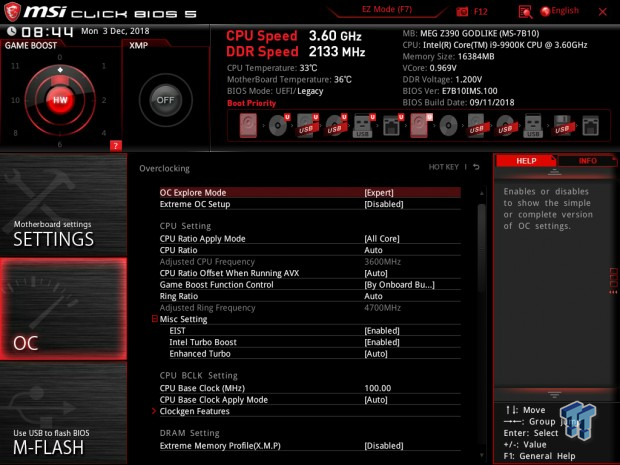Click the Boot Priority label

pos(251,103)
